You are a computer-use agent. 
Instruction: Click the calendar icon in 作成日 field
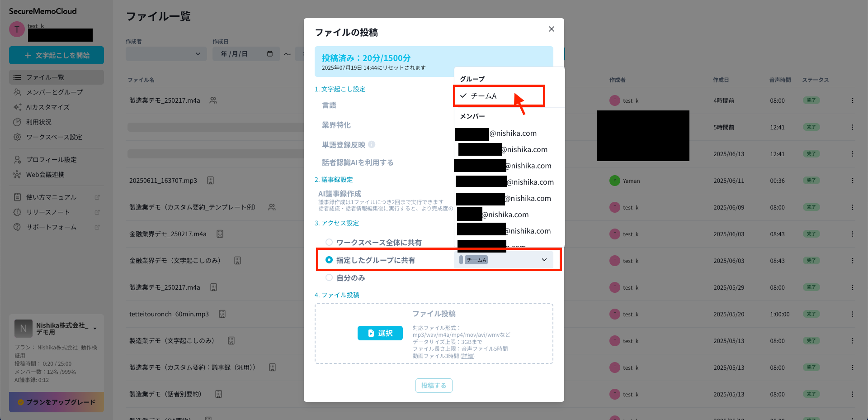270,54
